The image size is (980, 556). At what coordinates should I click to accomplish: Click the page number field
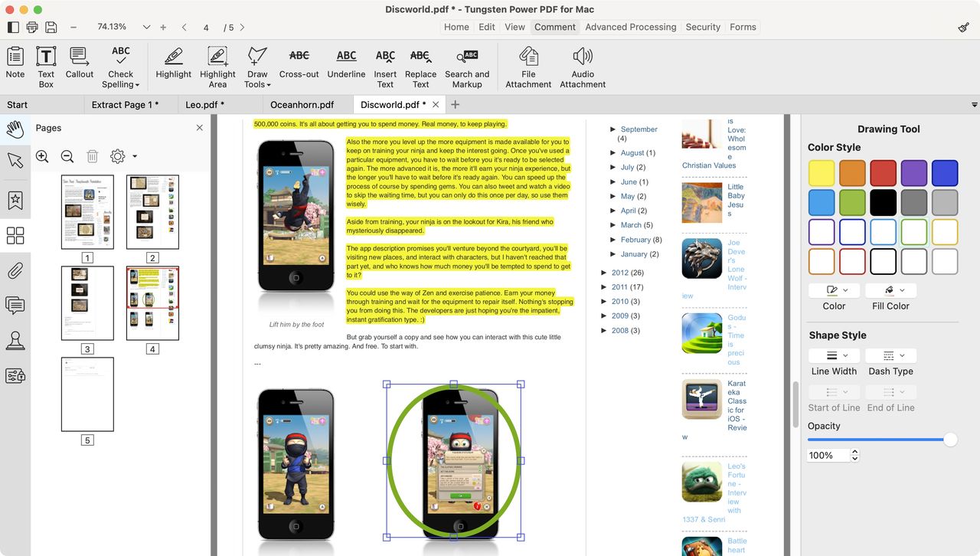tap(206, 28)
